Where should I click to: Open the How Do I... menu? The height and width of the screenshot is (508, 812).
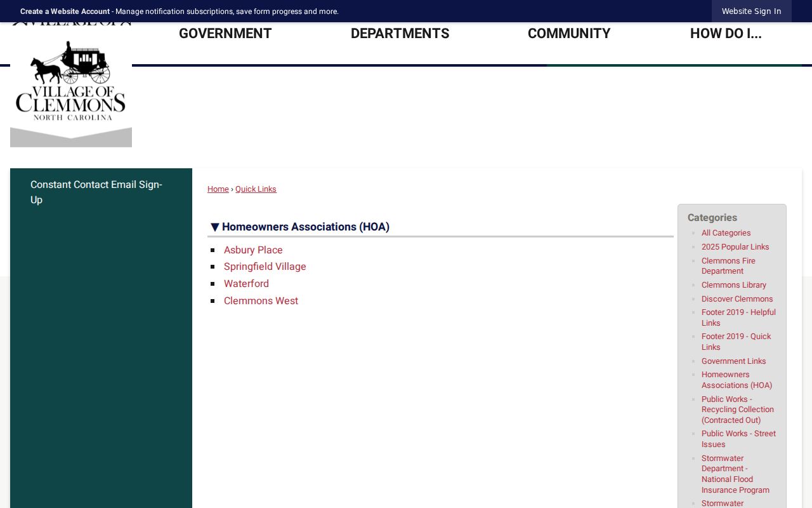pos(726,34)
